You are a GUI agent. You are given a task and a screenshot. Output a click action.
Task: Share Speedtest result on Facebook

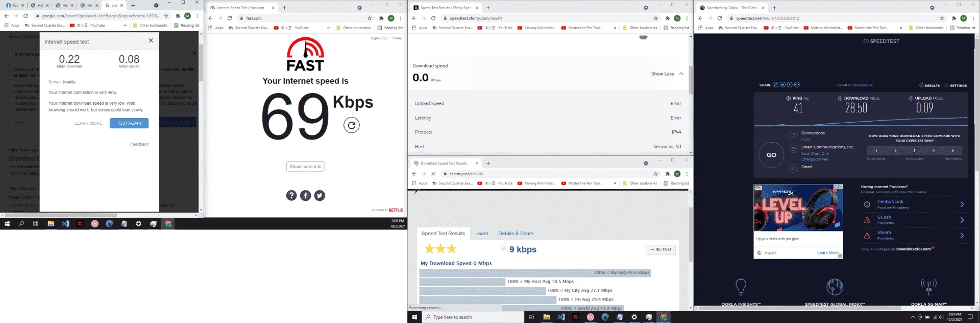click(790, 85)
